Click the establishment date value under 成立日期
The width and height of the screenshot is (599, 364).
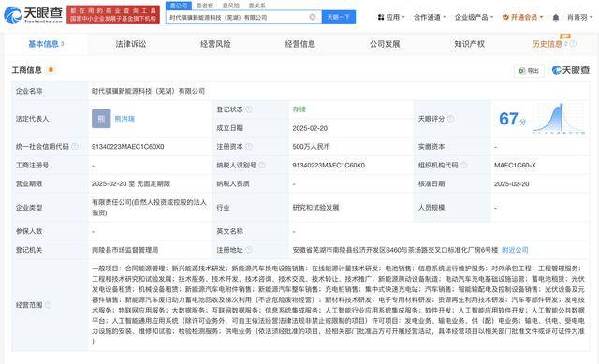[310, 128]
